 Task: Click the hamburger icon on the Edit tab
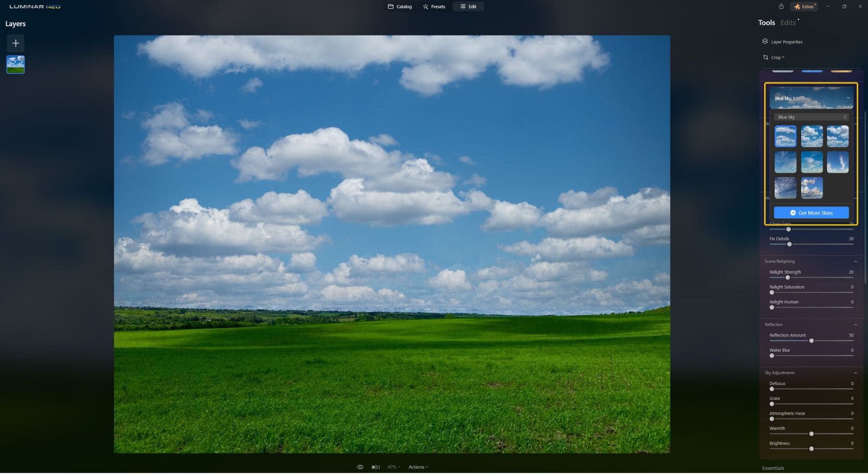[462, 7]
